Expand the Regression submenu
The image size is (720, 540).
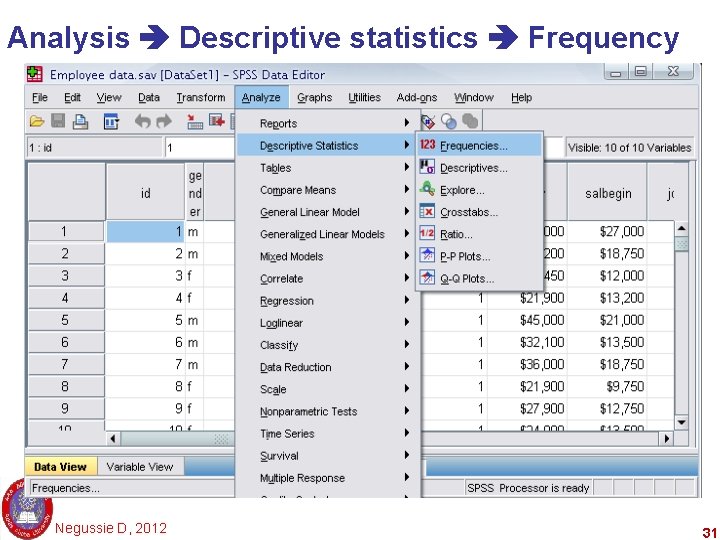click(328, 300)
